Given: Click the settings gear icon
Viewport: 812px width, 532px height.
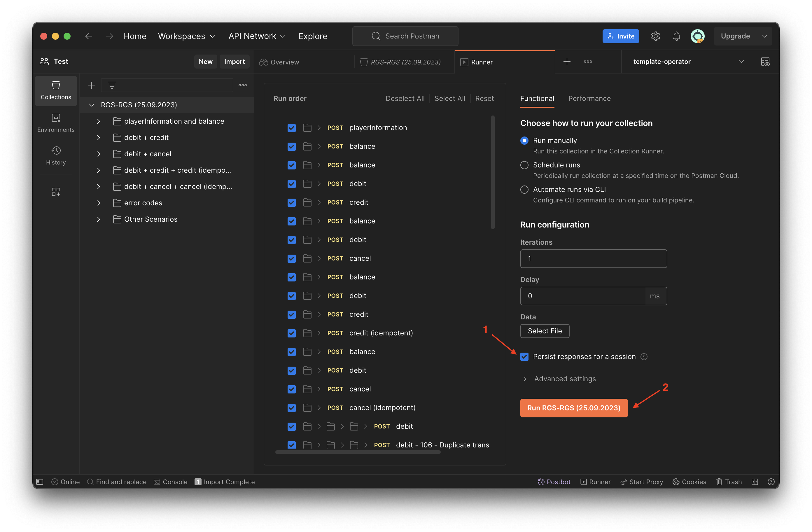Looking at the screenshot, I should coord(655,36).
